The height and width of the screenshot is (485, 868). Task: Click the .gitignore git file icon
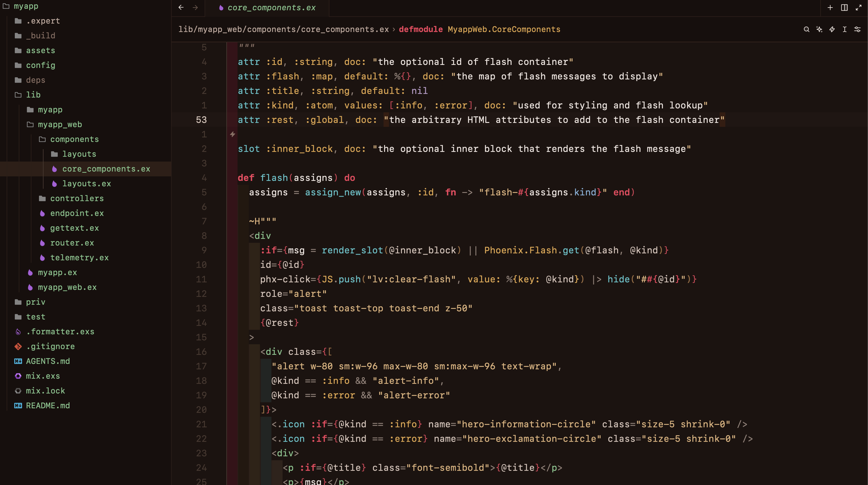[x=18, y=346]
